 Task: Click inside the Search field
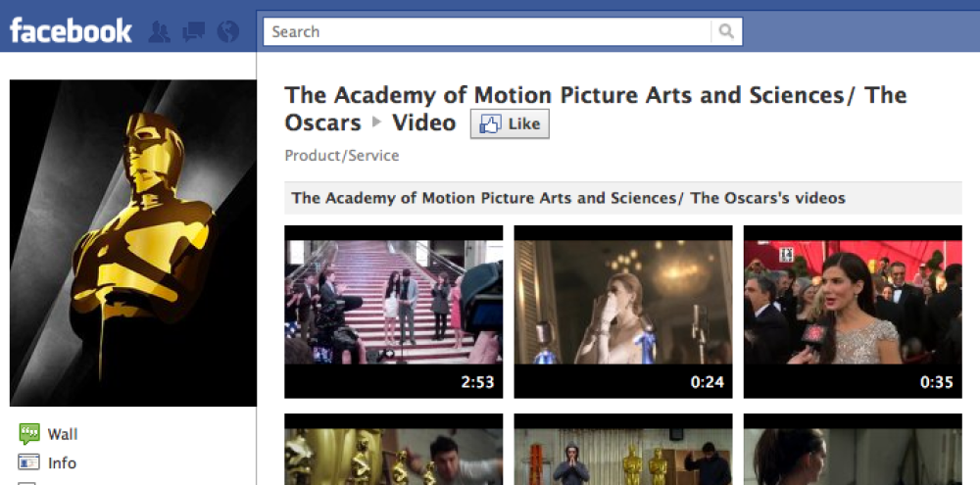(x=487, y=31)
